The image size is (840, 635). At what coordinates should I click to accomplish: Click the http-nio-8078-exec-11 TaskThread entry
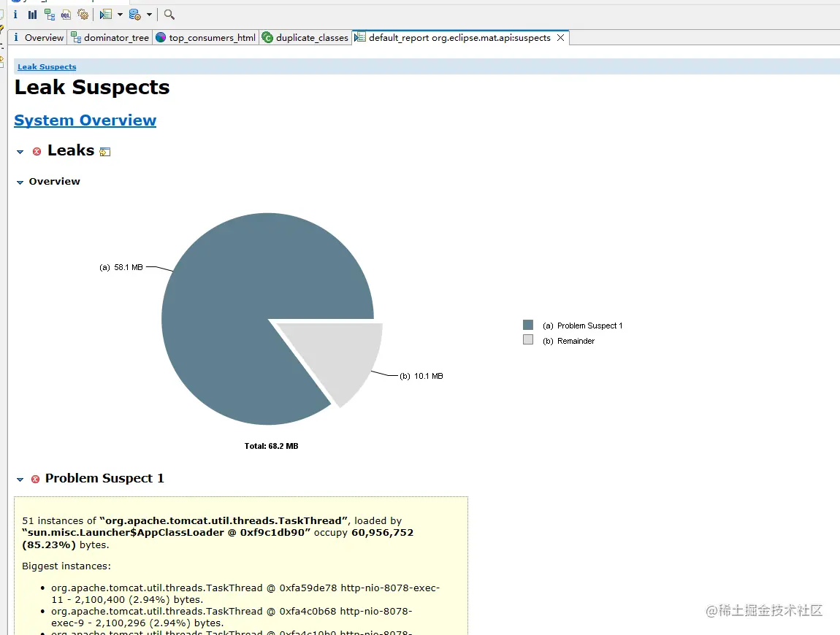(245, 594)
